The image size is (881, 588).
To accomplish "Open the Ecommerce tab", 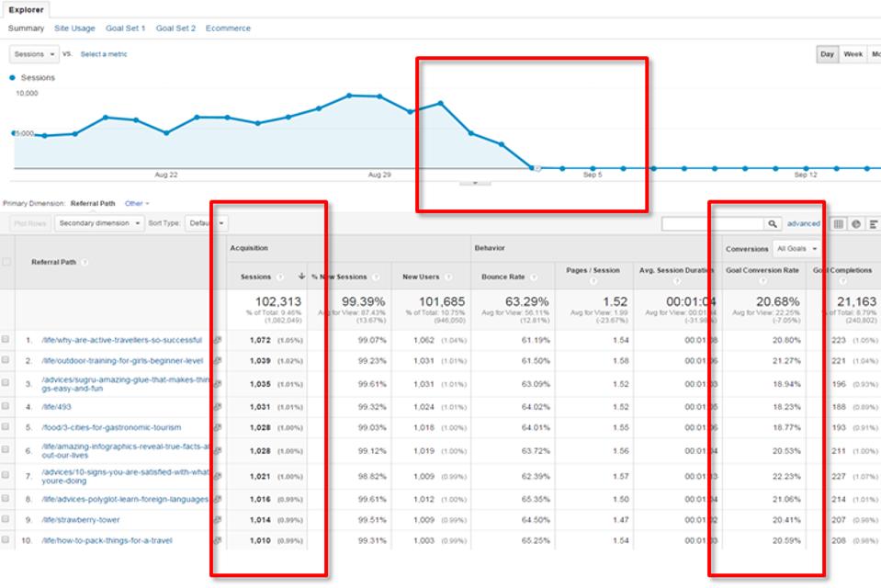I will pos(228,28).
